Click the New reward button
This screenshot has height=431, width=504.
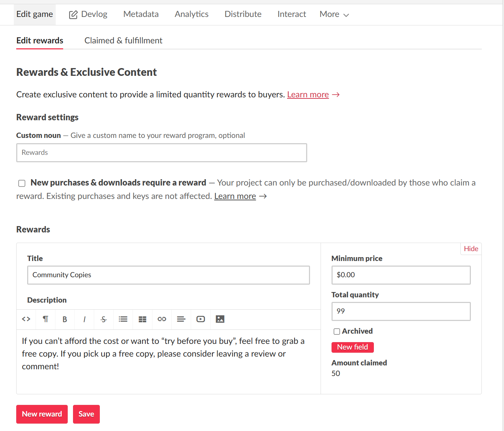[x=42, y=414]
